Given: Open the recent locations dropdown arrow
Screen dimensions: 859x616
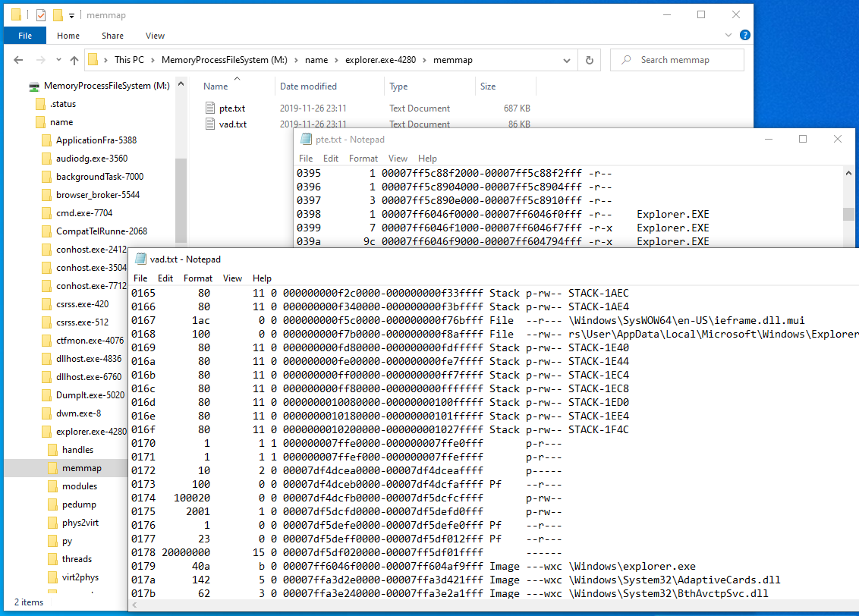Looking at the screenshot, I should click(58, 60).
